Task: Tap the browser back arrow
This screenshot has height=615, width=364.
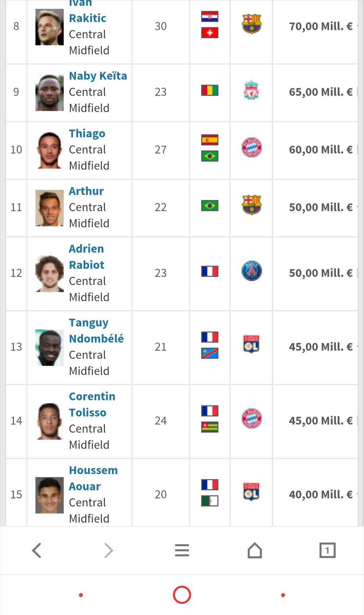Action: (36, 550)
